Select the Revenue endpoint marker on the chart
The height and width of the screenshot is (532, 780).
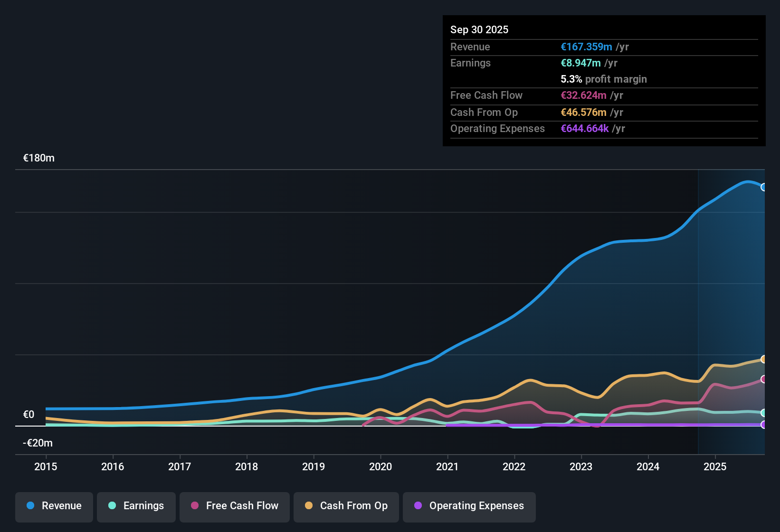(x=763, y=187)
